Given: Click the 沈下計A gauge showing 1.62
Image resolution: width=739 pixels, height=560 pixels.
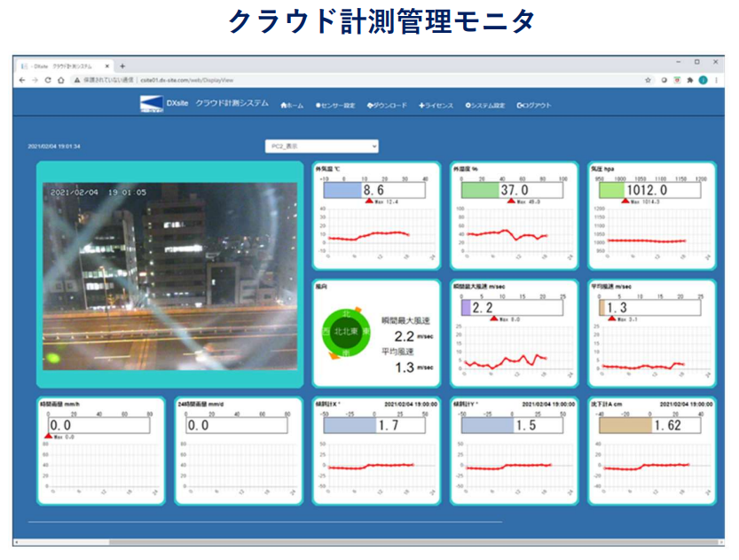Looking at the screenshot, I should tap(650, 425).
